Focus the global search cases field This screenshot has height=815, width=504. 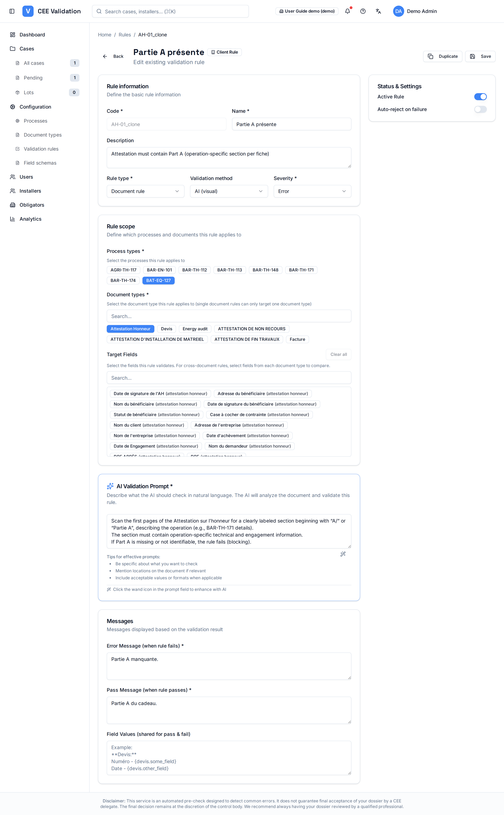[170, 11]
